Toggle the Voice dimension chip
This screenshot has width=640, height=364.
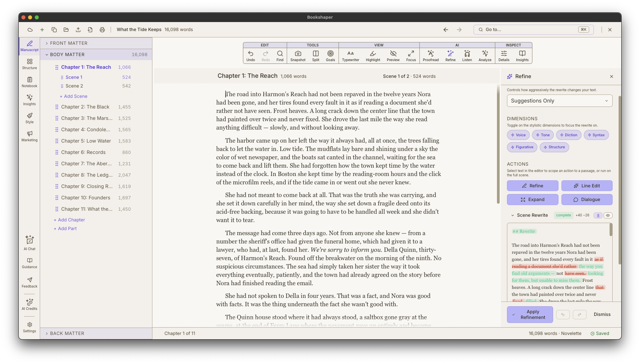tap(518, 135)
